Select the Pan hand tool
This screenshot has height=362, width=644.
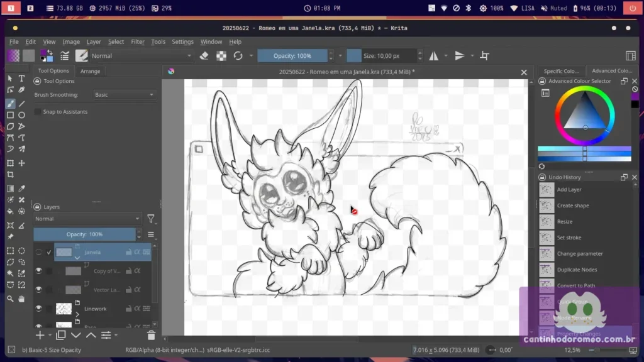(x=22, y=299)
